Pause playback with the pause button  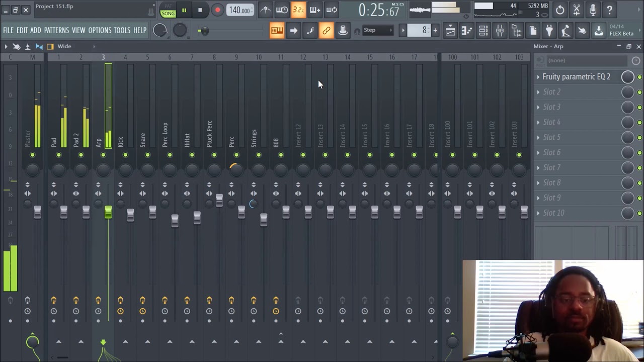[x=184, y=10]
